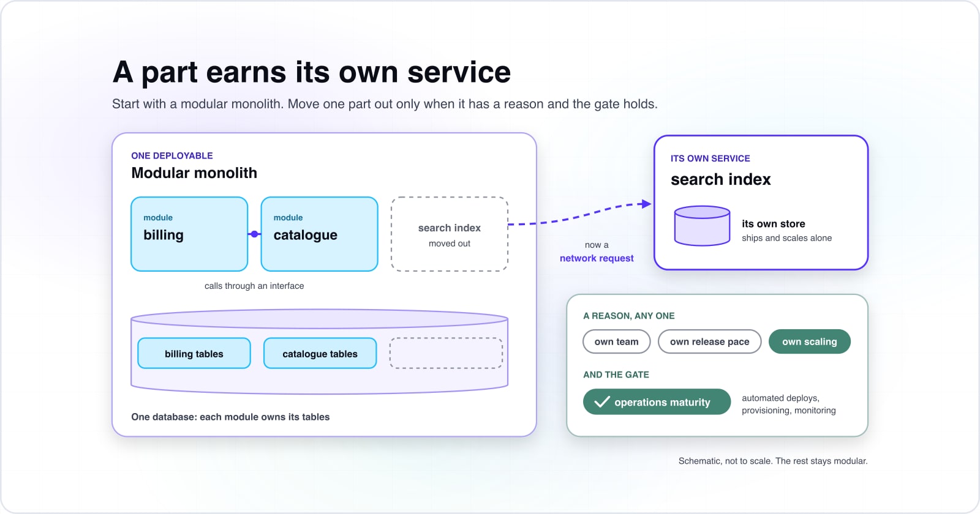This screenshot has width=980, height=514.
Task: Click the 'network request' label
Action: point(597,258)
